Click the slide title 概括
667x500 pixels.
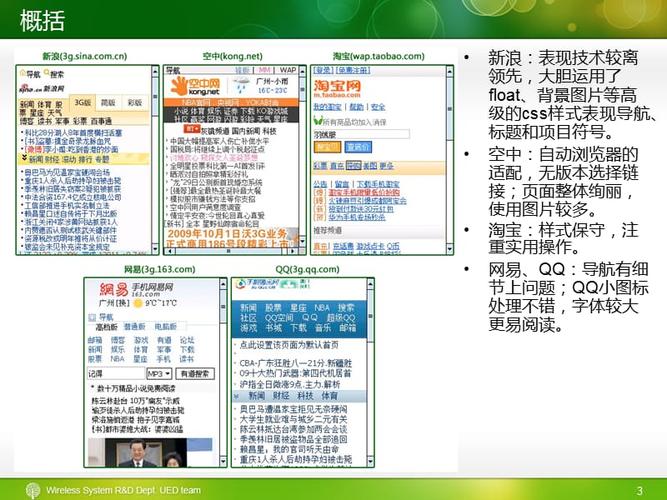42,20
